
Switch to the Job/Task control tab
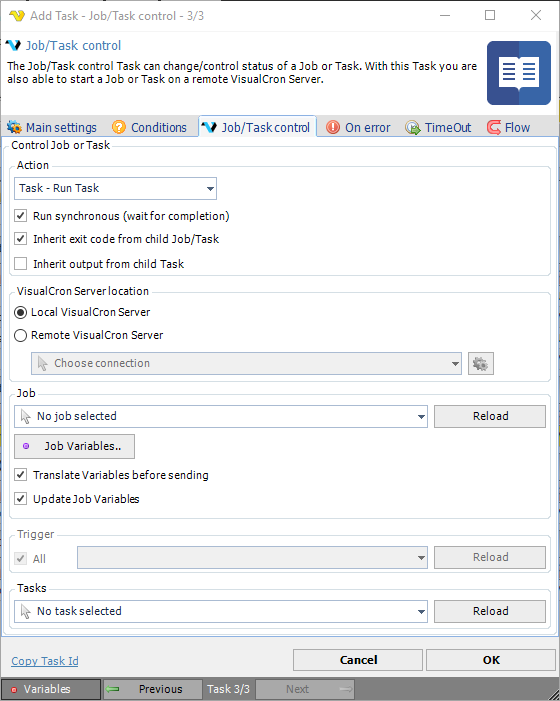click(257, 127)
